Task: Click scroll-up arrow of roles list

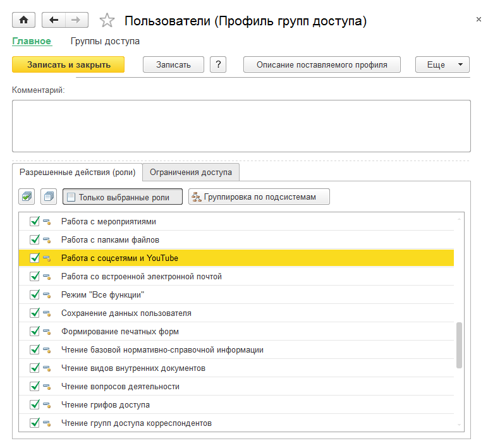Action: pyautogui.click(x=459, y=219)
